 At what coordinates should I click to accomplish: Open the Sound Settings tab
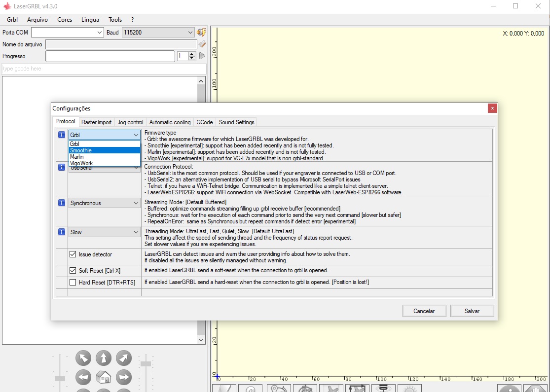pos(236,122)
